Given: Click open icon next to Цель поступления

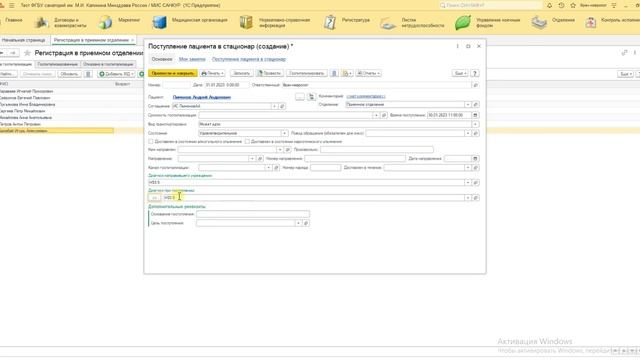Looking at the screenshot, I should click(306, 223).
